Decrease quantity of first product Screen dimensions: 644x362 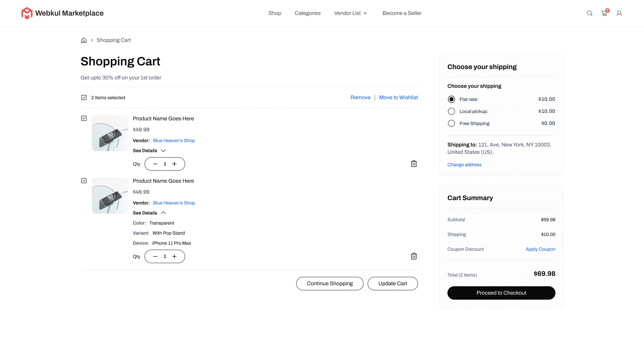click(x=155, y=164)
